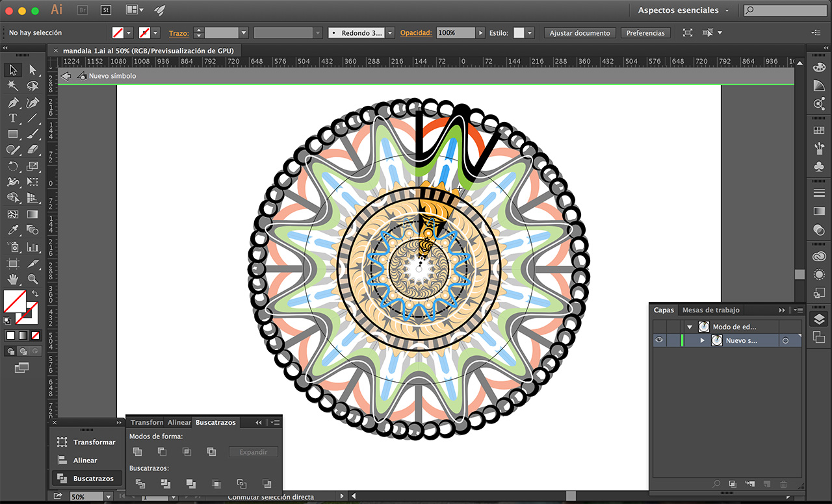Select the Curvature tool

coord(32,103)
